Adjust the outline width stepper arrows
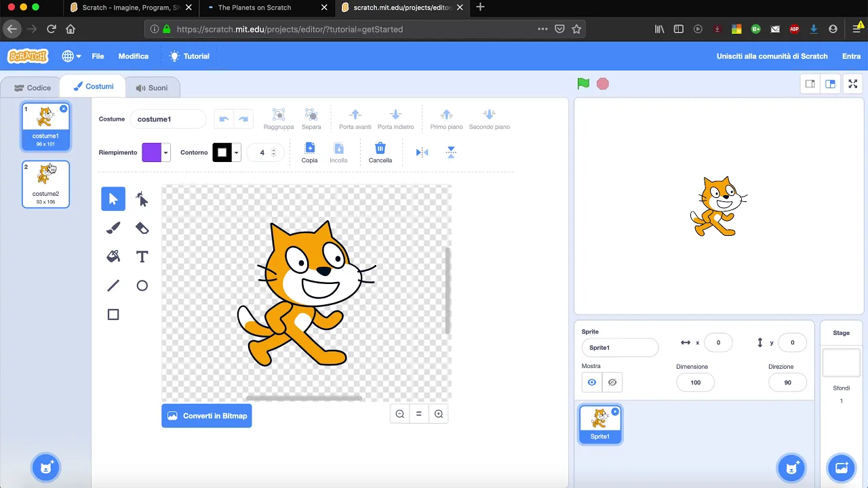This screenshot has width=868, height=488. (274, 152)
